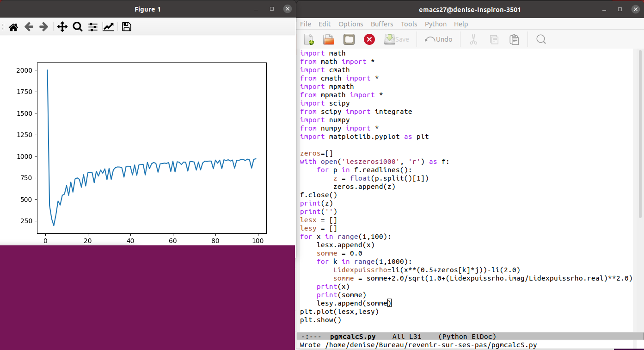
Task: Click the red Kill buffer icon
Action: click(x=369, y=39)
